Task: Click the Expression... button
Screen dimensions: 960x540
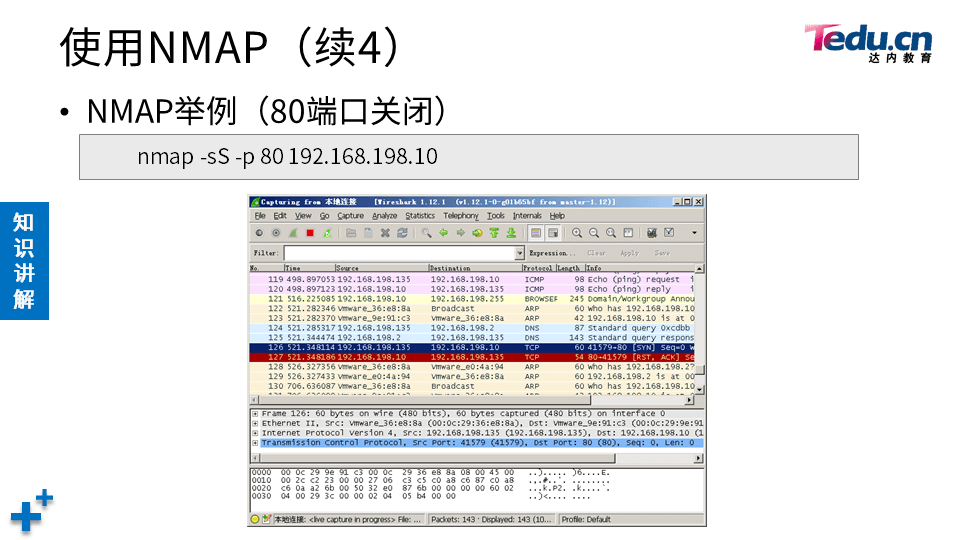Action: pyautogui.click(x=552, y=253)
